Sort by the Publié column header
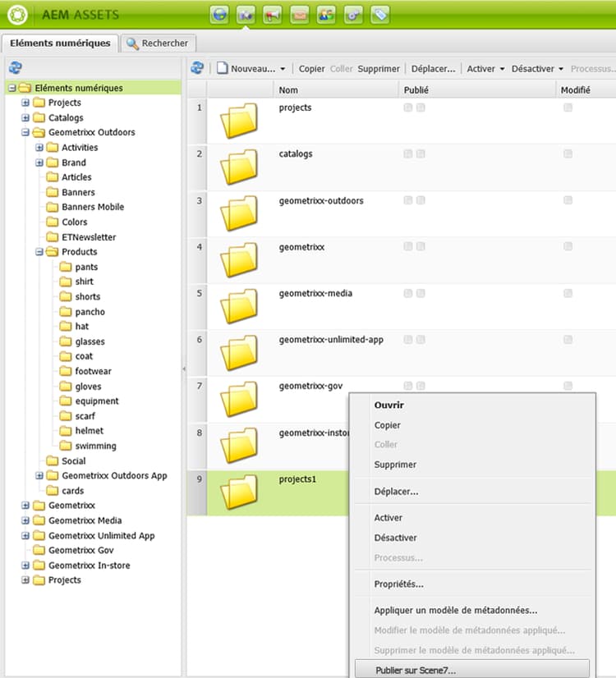Image resolution: width=616 pixels, height=678 pixels. click(x=477, y=90)
